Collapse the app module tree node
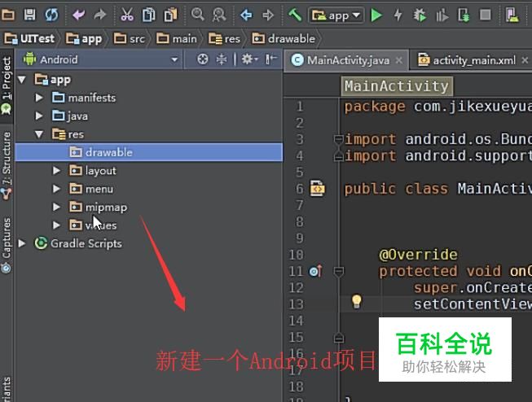This screenshot has width=532, height=402. click(x=22, y=80)
